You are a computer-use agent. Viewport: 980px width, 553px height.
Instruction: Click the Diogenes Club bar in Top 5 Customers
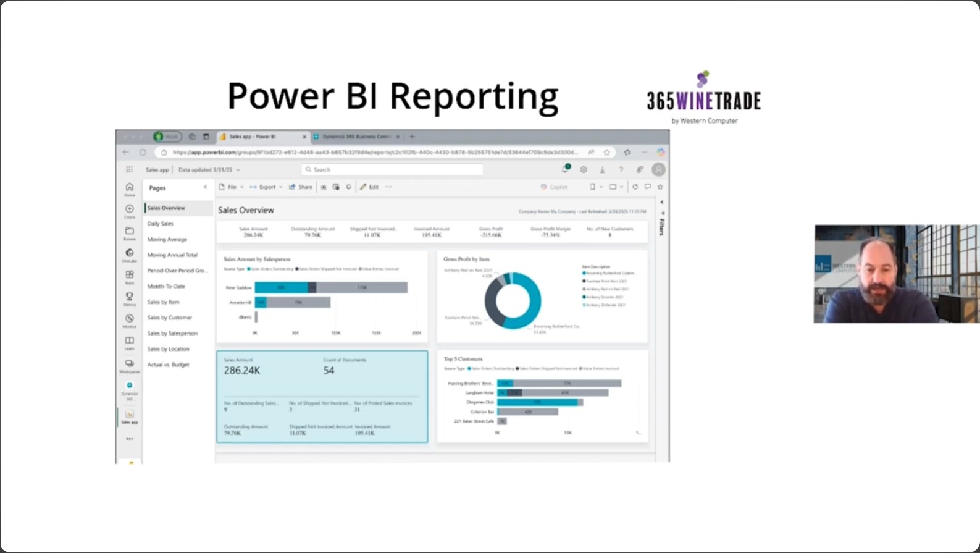(540, 402)
